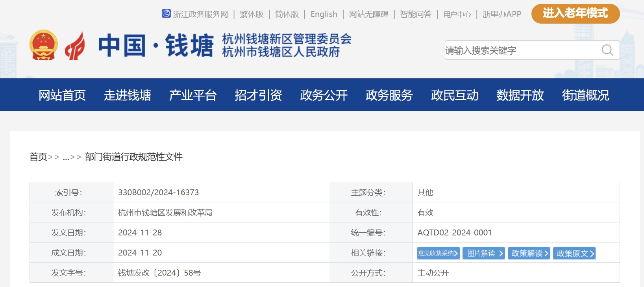This screenshot has height=287, width=644.
Task: Click the red flame government logo
Action: click(75, 46)
